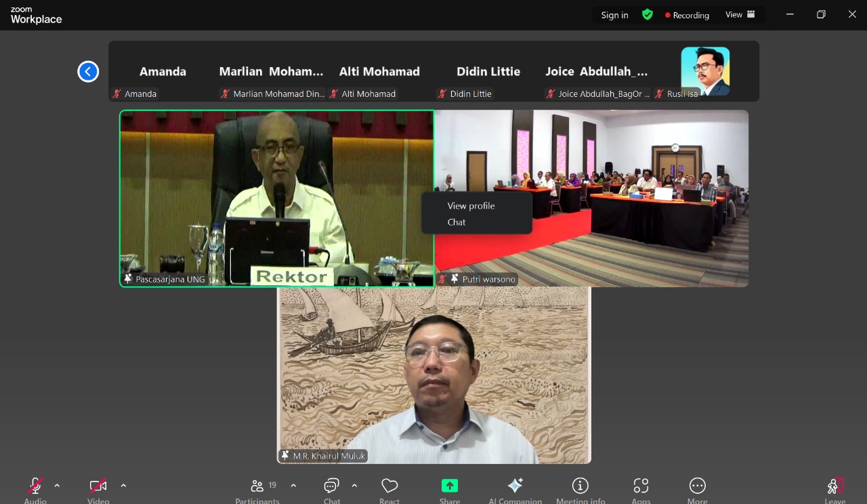The height and width of the screenshot is (504, 867).
Task: Click the green encryption shield icon
Action: pyautogui.click(x=648, y=14)
